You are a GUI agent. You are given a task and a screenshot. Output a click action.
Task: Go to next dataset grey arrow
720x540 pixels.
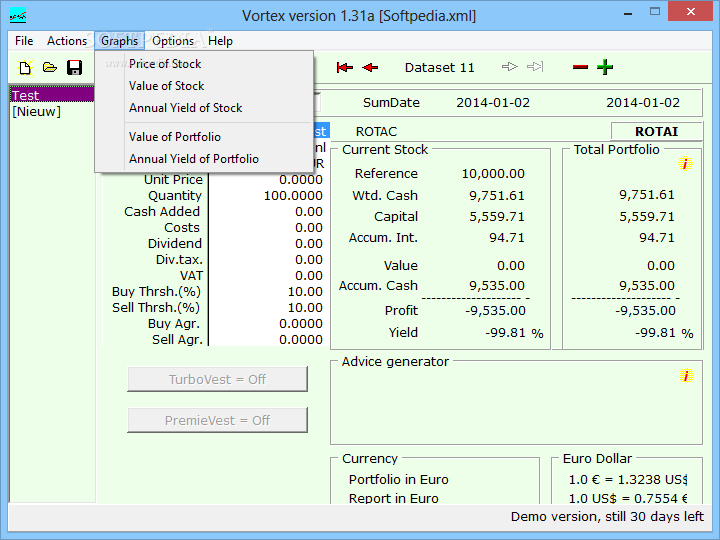tap(510, 67)
